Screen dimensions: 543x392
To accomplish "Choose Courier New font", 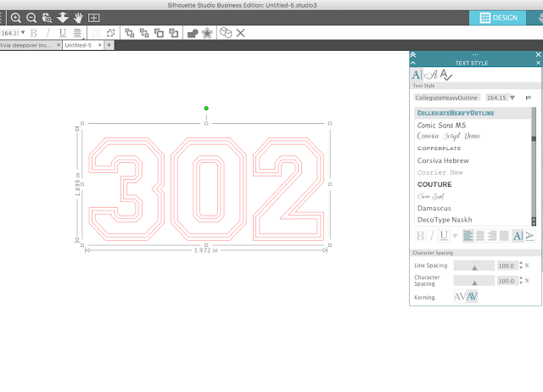I will point(439,172).
